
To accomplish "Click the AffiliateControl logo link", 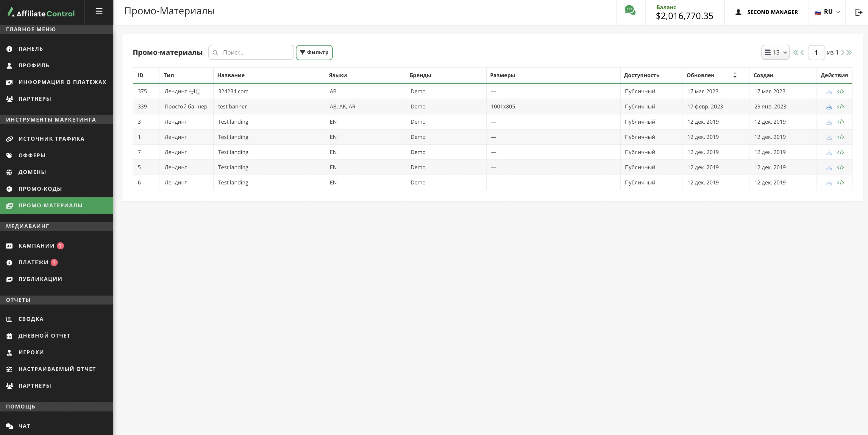I will (41, 13).
